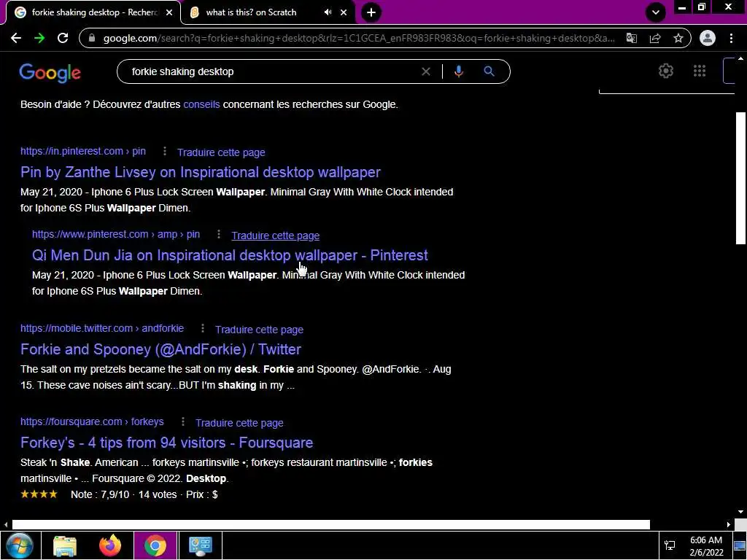Click the https://mobile.twitter.com › andforkie URL
Viewport: 747px width, 560px height.
click(x=102, y=329)
